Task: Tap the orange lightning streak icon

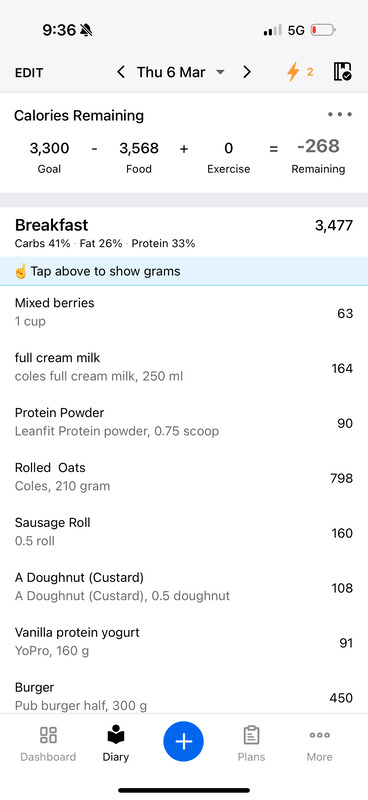Action: click(x=293, y=72)
